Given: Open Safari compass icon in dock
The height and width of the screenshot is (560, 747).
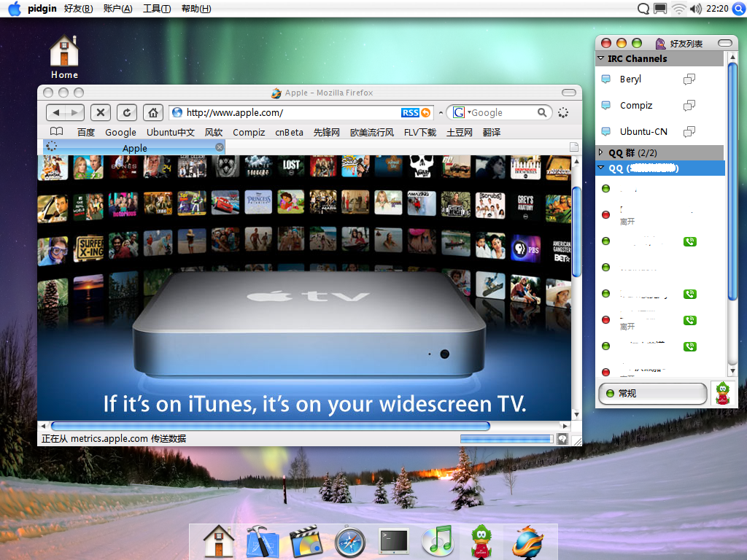Looking at the screenshot, I should [350, 542].
